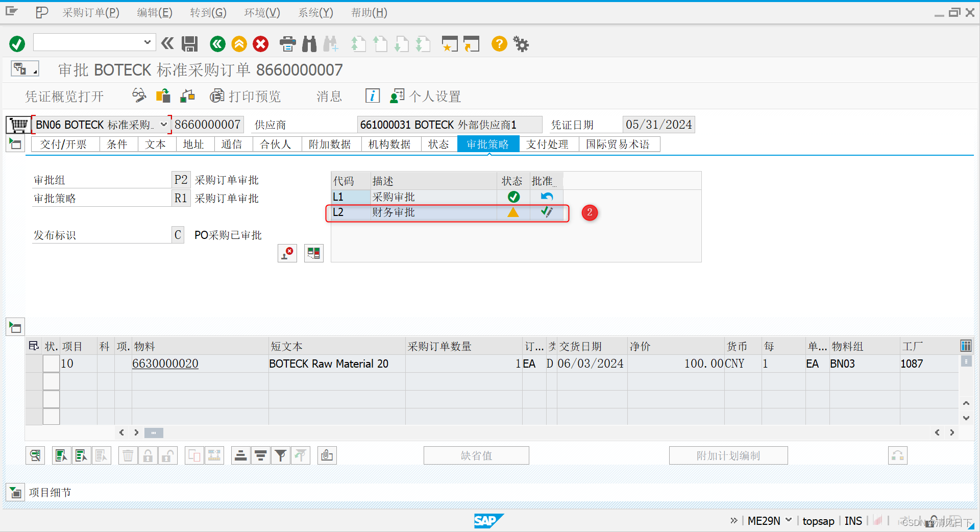Viewport: 980px width, 532px height.
Task: Click vertical scroll down arrow of item table
Action: [966, 418]
